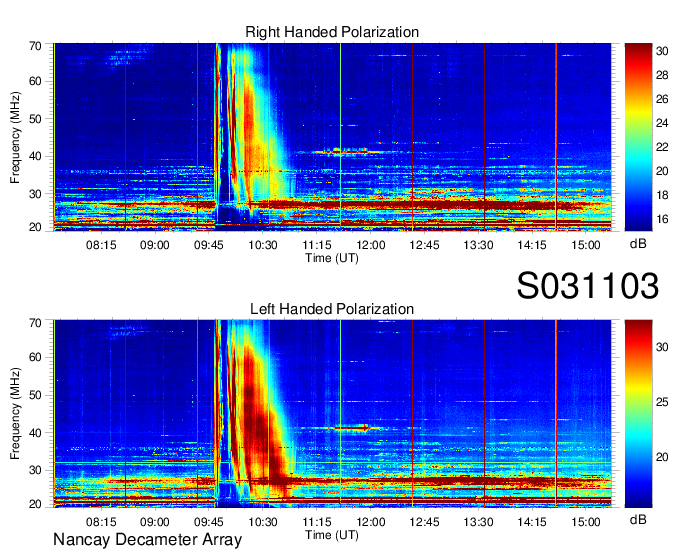Click the 12:45 time tick of the Left Handed plot

(425, 522)
